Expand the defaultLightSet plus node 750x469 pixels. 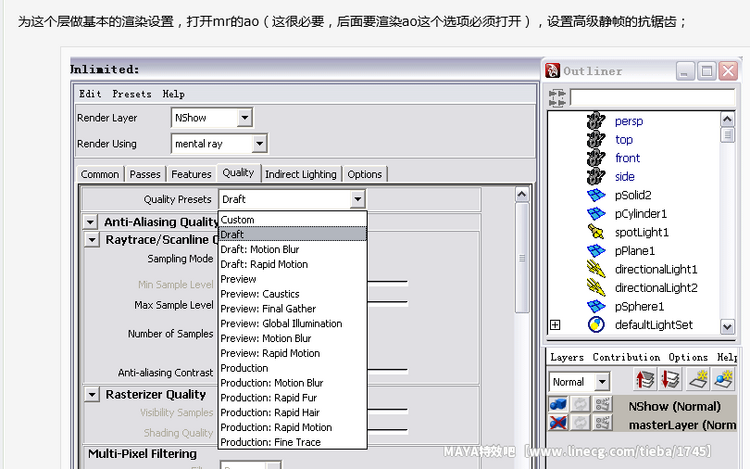pyautogui.click(x=555, y=325)
